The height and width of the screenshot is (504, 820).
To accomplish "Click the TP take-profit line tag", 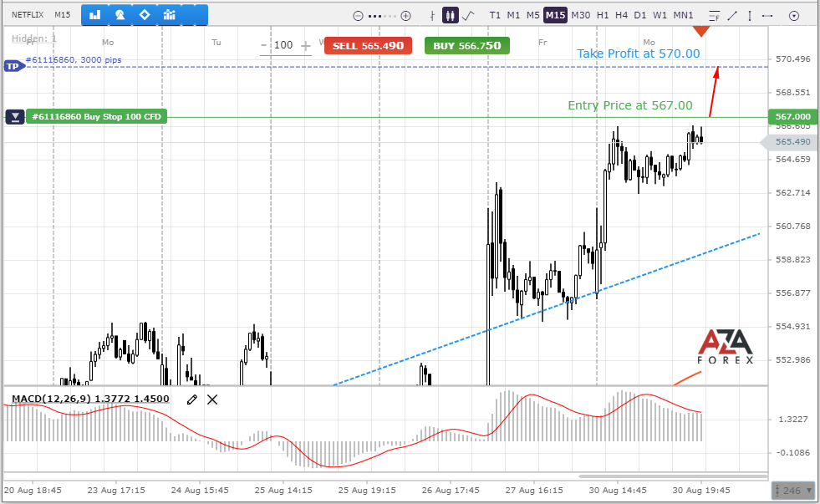I will (x=14, y=66).
